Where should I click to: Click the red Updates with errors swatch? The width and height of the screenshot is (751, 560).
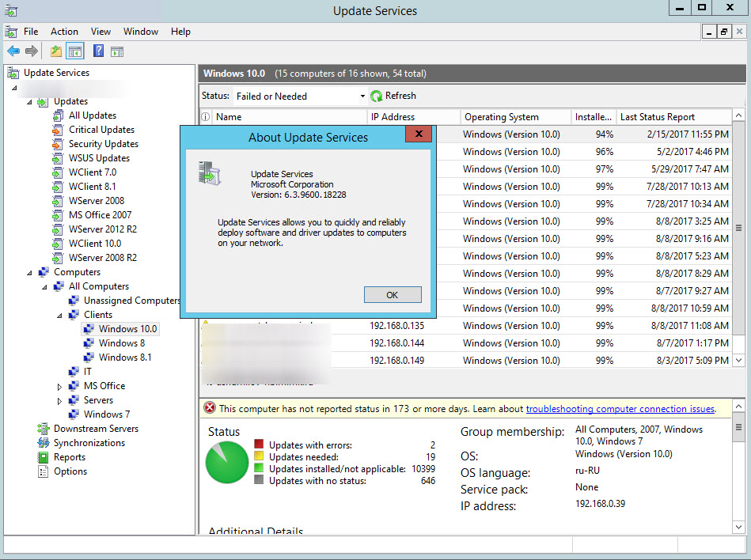(x=259, y=444)
